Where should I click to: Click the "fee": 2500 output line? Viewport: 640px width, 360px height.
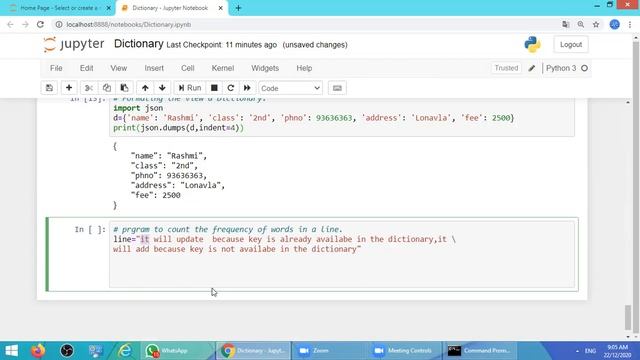(156, 195)
